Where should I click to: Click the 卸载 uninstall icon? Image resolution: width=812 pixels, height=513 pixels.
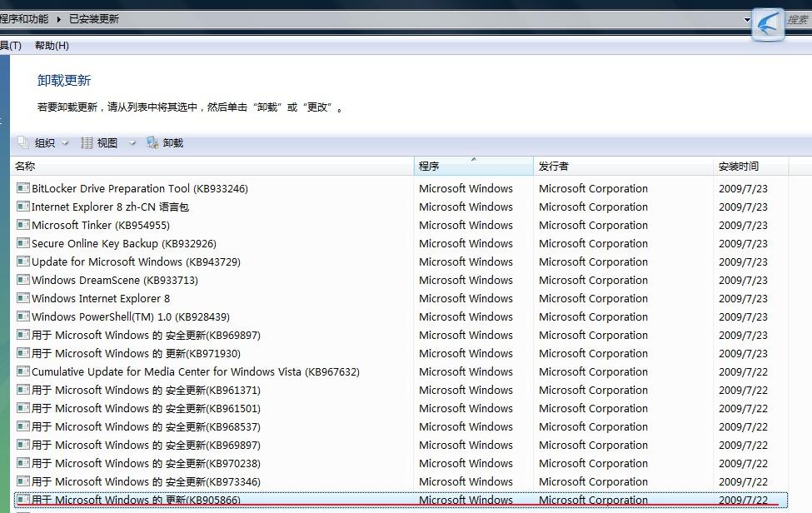click(x=152, y=142)
